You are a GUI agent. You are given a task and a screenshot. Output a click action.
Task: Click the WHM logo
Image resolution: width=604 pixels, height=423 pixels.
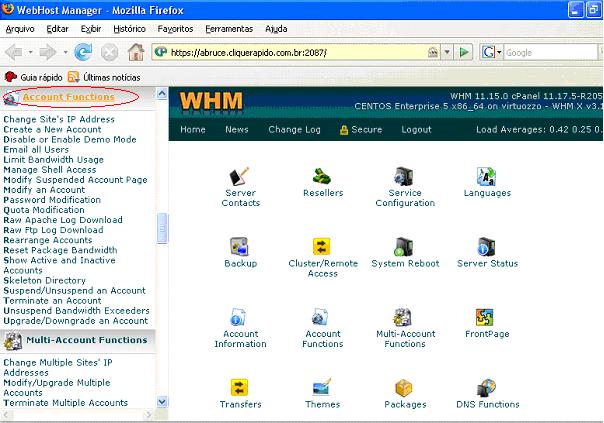[x=211, y=101]
